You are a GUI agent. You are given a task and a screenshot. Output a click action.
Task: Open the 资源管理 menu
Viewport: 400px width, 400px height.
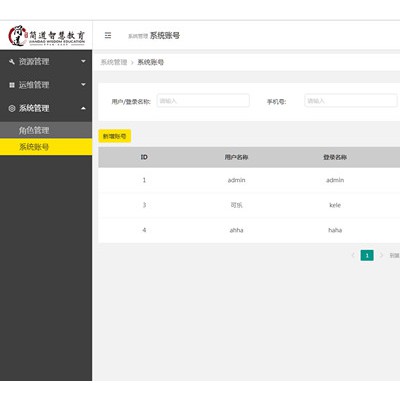(x=46, y=62)
